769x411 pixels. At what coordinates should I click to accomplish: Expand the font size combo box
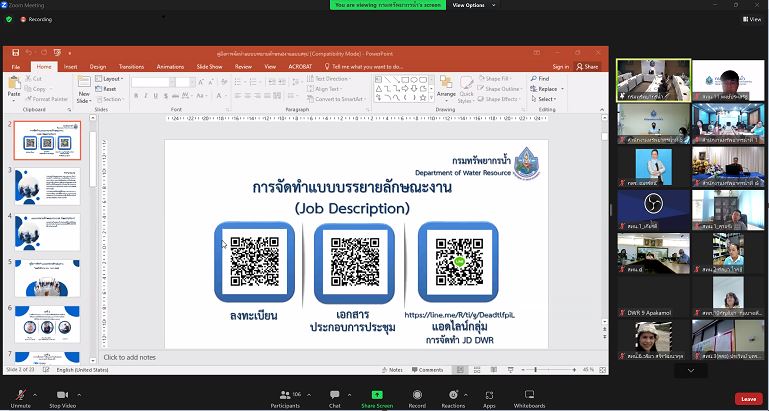click(x=193, y=82)
